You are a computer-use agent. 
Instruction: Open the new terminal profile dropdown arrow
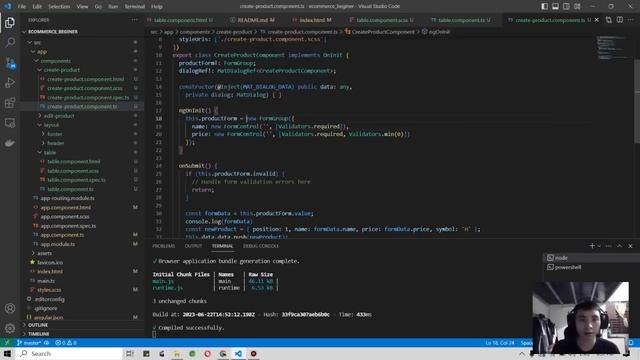coord(599,246)
